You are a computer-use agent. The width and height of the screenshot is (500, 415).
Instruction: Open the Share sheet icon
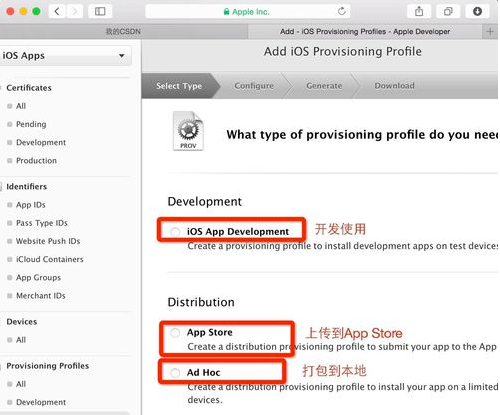(419, 12)
